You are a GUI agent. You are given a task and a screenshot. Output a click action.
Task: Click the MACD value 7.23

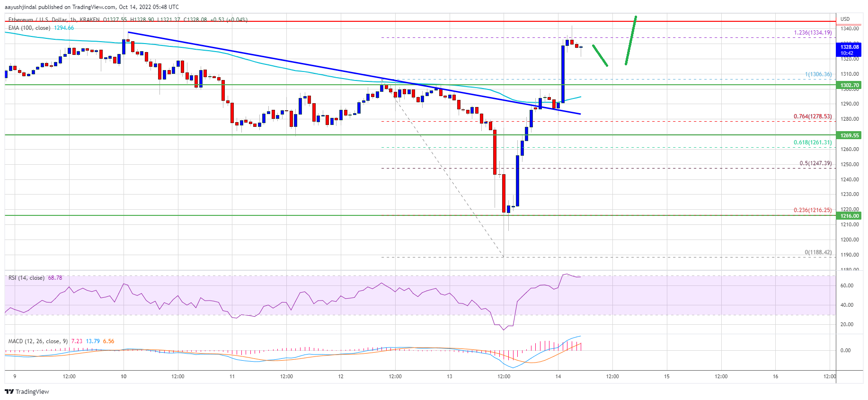coord(77,341)
